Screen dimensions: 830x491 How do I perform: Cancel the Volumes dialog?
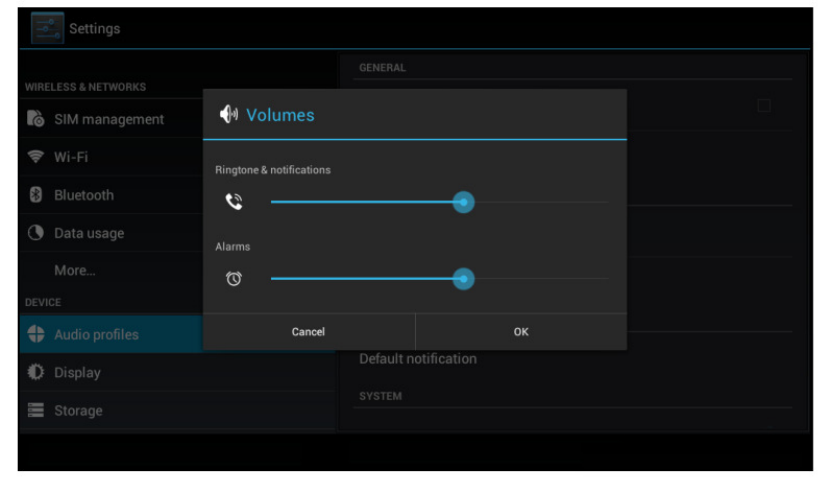click(x=309, y=332)
